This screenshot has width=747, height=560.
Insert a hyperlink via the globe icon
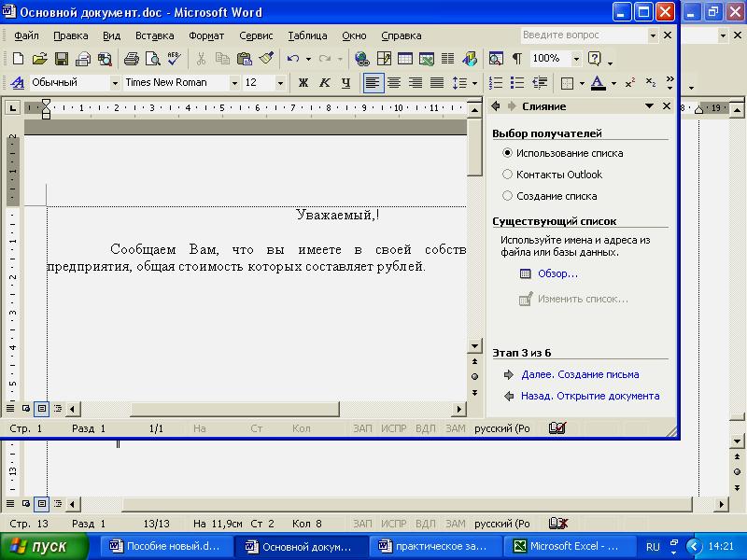point(361,59)
